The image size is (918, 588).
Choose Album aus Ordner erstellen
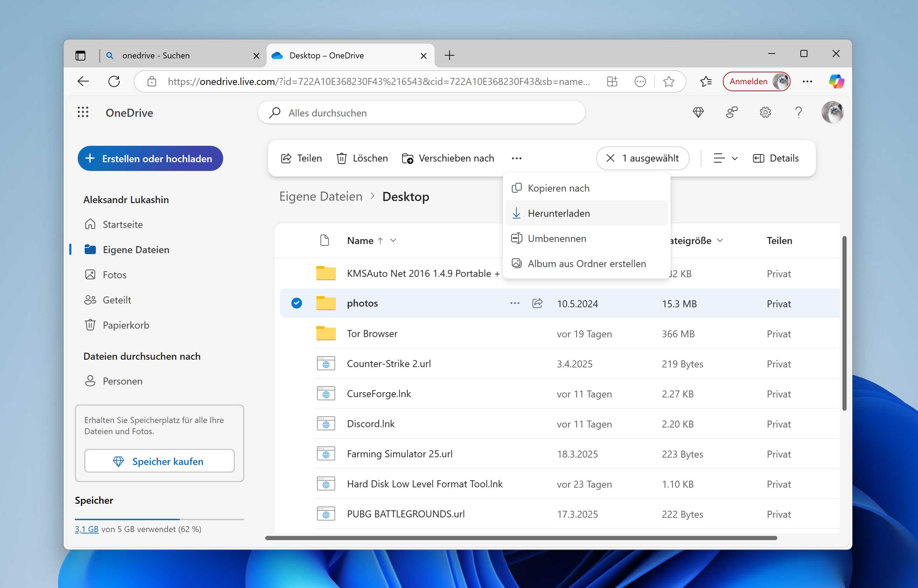pos(586,264)
